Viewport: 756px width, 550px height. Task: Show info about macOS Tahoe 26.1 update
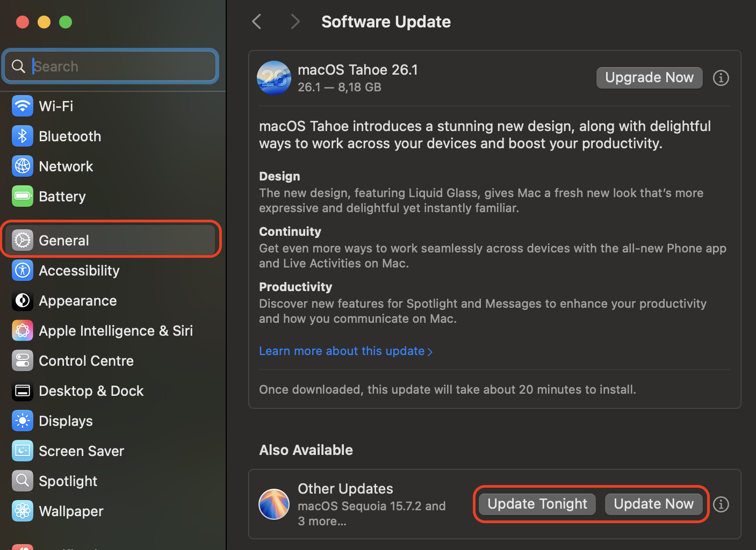[721, 77]
